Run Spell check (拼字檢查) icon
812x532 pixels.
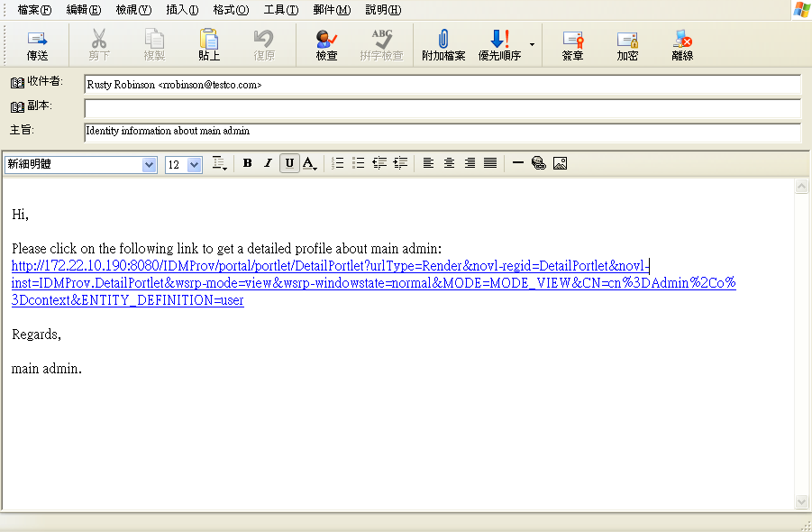(381, 39)
